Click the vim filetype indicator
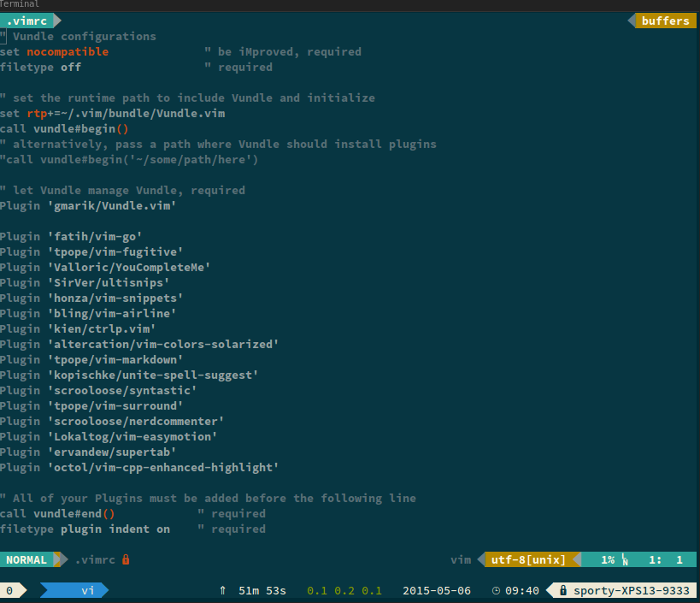700x603 pixels. point(461,559)
